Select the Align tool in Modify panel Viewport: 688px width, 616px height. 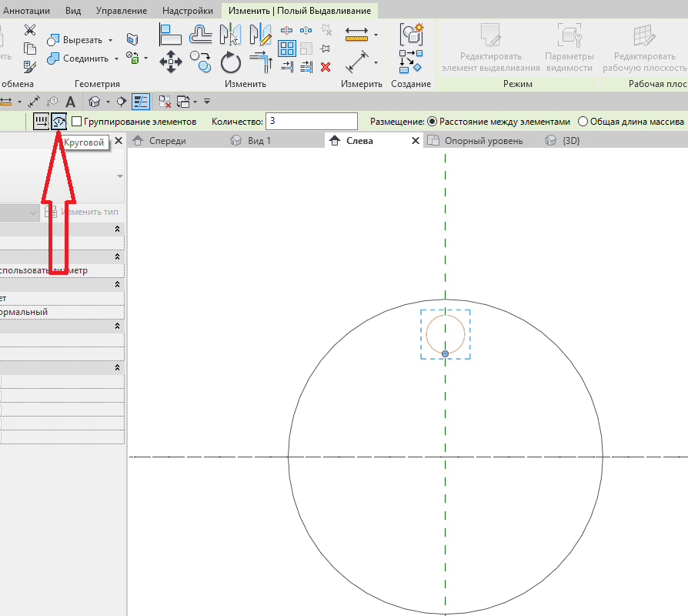coord(171,35)
